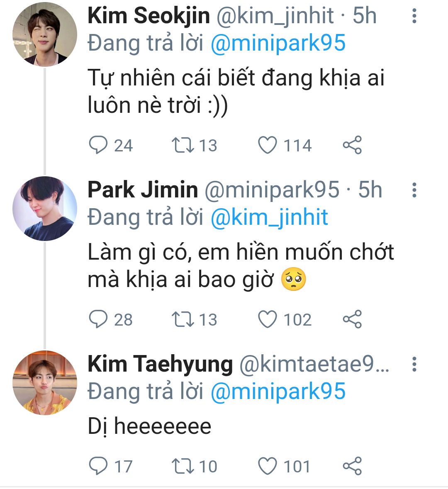Reply to Park Jimin's tweet

[x=99, y=320]
